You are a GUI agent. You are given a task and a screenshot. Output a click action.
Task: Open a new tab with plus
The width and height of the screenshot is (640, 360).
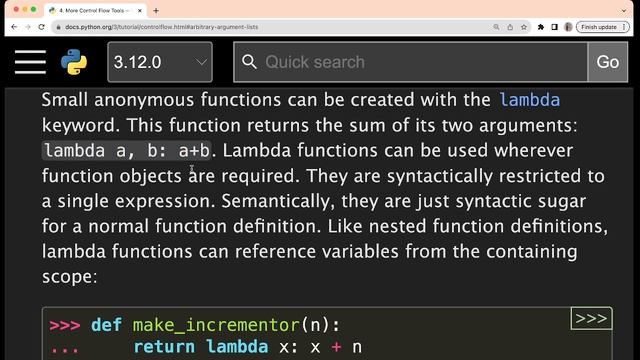point(156,11)
